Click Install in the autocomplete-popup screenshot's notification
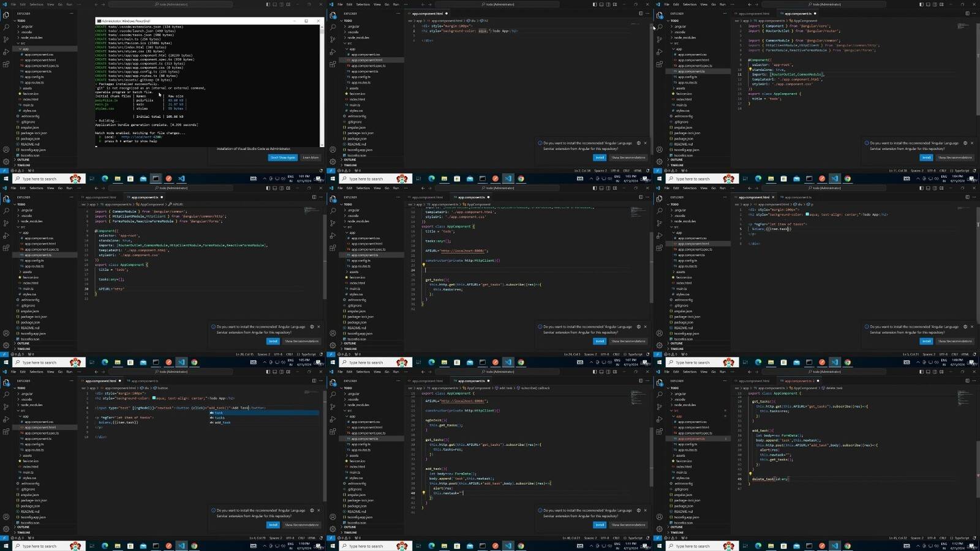The image size is (980, 551). (273, 525)
